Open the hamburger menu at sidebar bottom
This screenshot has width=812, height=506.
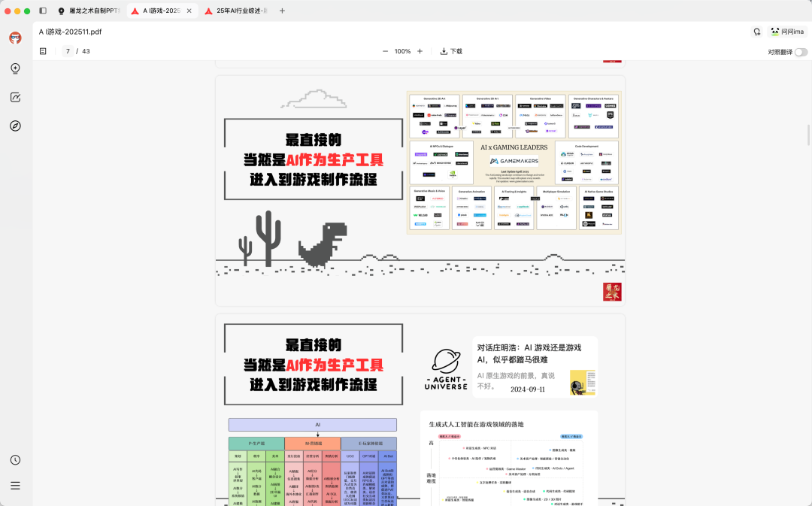15,485
